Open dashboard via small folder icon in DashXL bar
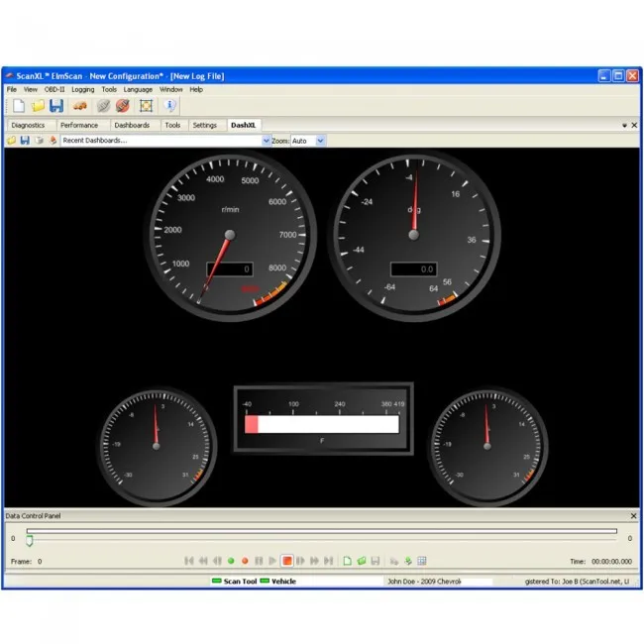The width and height of the screenshot is (644, 644). [12, 141]
